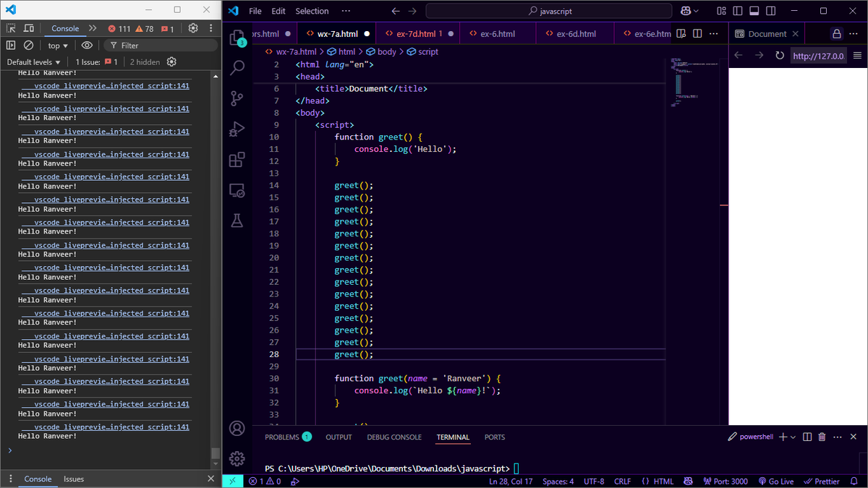868x488 pixels.
Task: Switch to the Issues drawer tab
Action: 74,479
